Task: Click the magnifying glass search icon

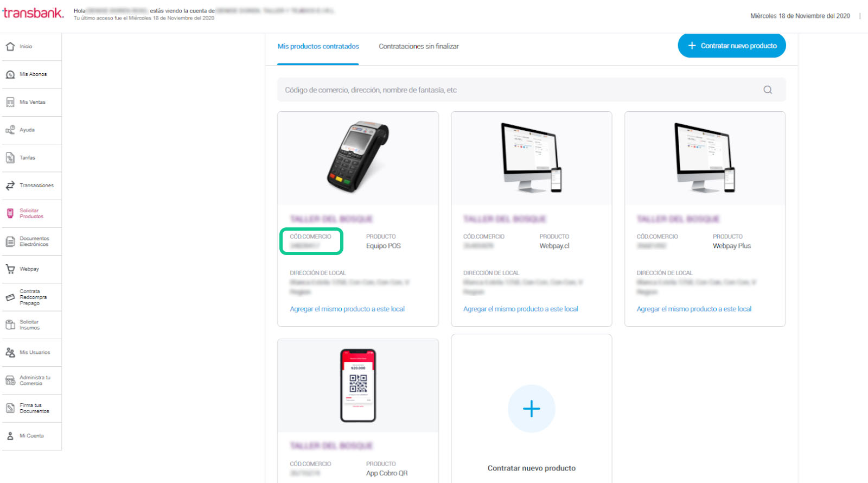Action: (x=767, y=90)
